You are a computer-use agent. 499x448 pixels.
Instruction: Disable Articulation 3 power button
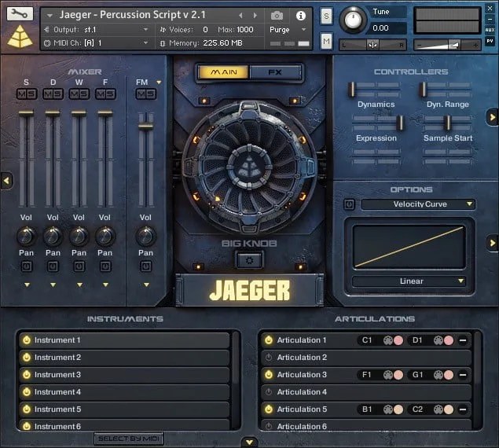pyautogui.click(x=269, y=375)
